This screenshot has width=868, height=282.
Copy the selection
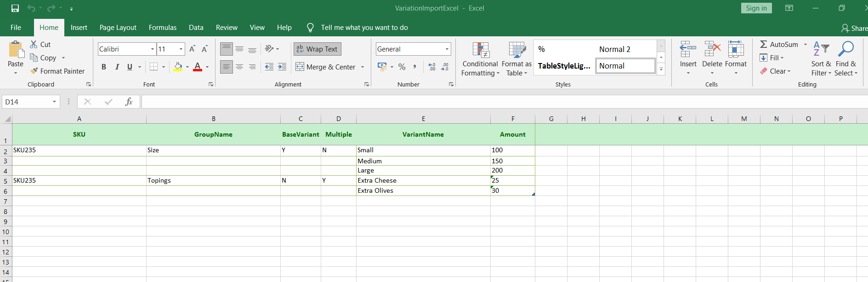coord(43,58)
